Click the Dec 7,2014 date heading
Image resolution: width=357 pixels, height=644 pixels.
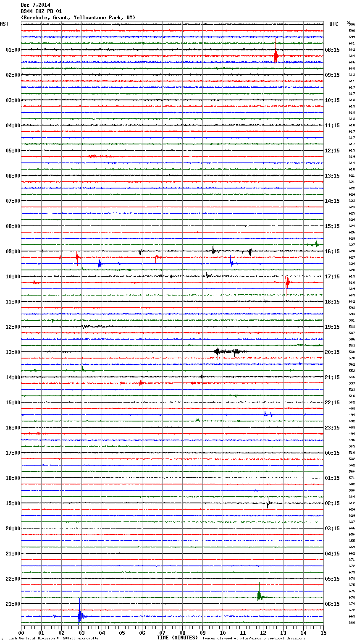[x=35, y=5]
